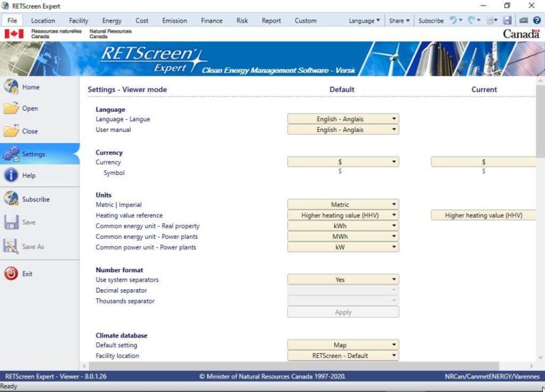Viewport: 545px width, 392px height.
Task: Click the Close folder icon
Action: (x=11, y=131)
